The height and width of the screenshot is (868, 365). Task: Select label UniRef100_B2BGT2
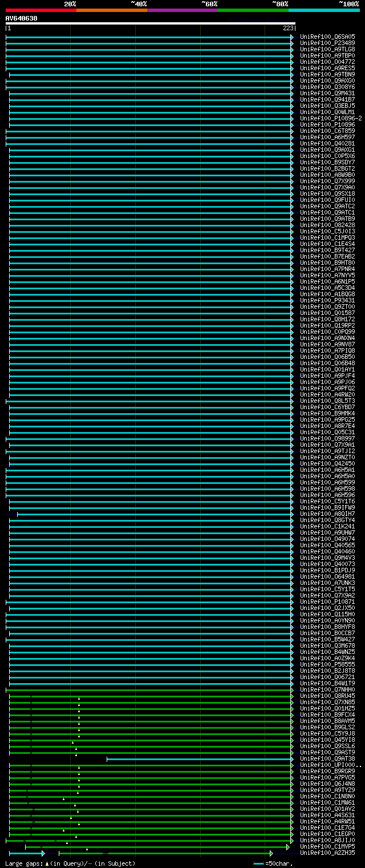click(327, 168)
